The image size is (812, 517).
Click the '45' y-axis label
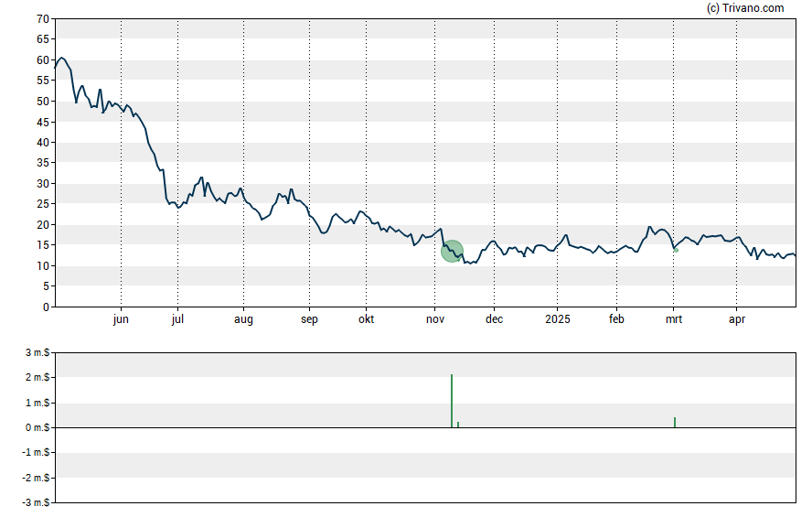coord(43,123)
